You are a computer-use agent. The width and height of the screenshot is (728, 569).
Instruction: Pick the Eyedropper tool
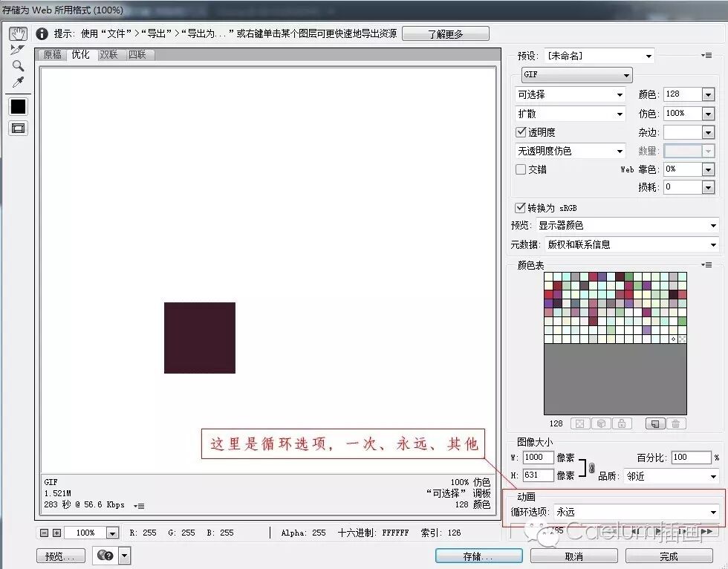(17, 82)
